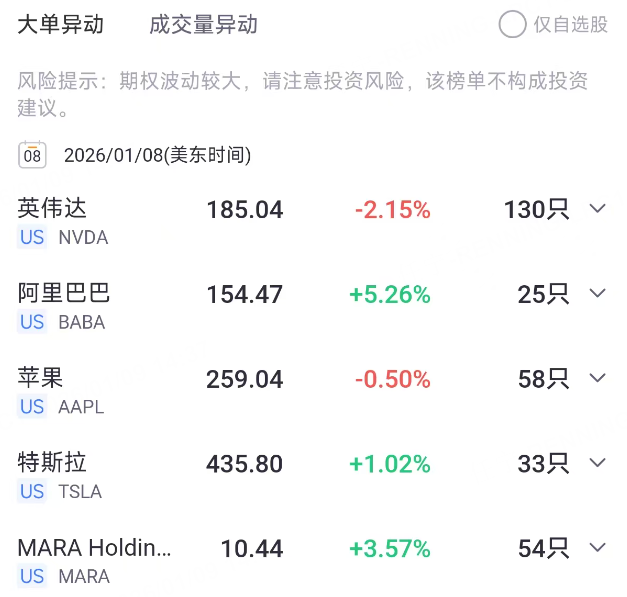Enable the 仅自选股 radio filter
627x597 pixels.
click(513, 25)
